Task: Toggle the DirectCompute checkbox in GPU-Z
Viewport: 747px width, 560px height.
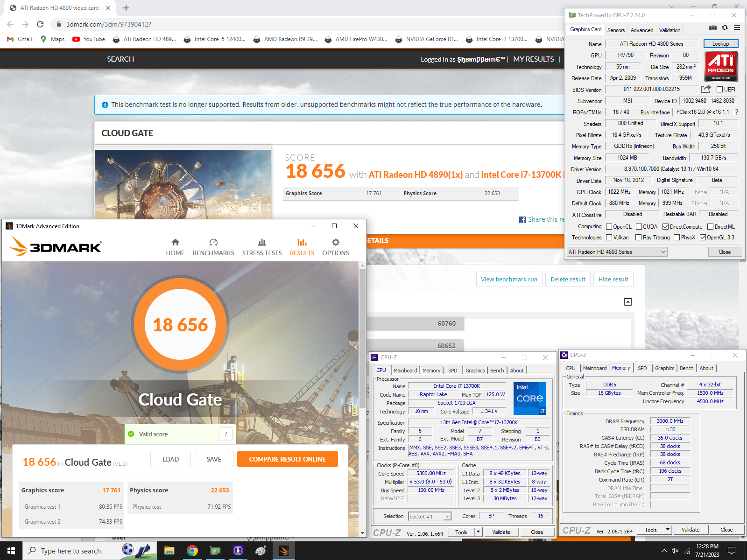Action: click(666, 227)
